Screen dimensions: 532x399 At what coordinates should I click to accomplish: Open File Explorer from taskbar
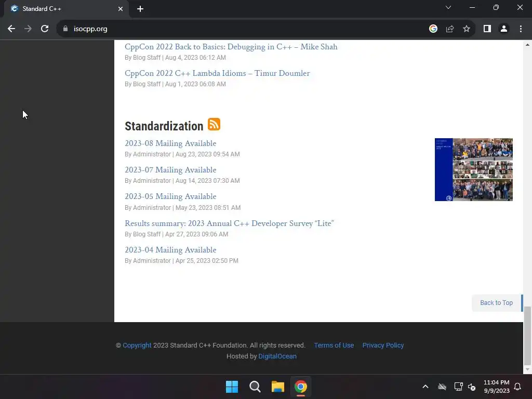tap(278, 387)
